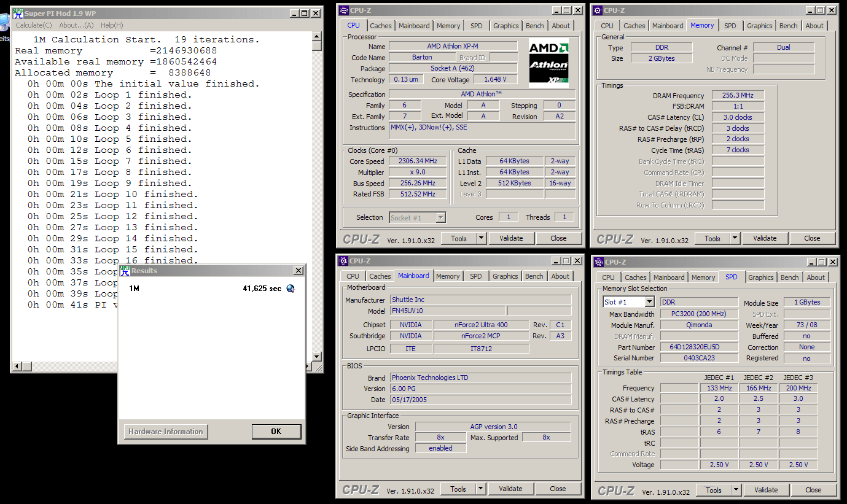
Task: Click Close in the CPU-Z Processor window
Action: [x=558, y=238]
